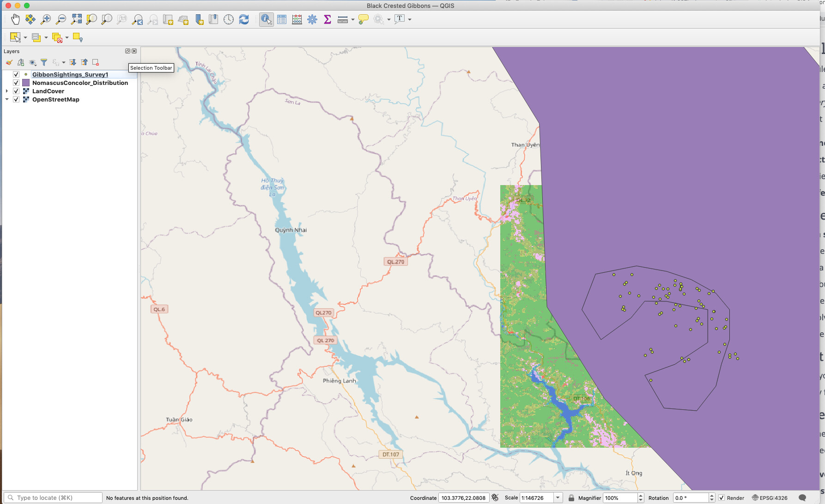Enable Show Map Tips icon

(364, 19)
